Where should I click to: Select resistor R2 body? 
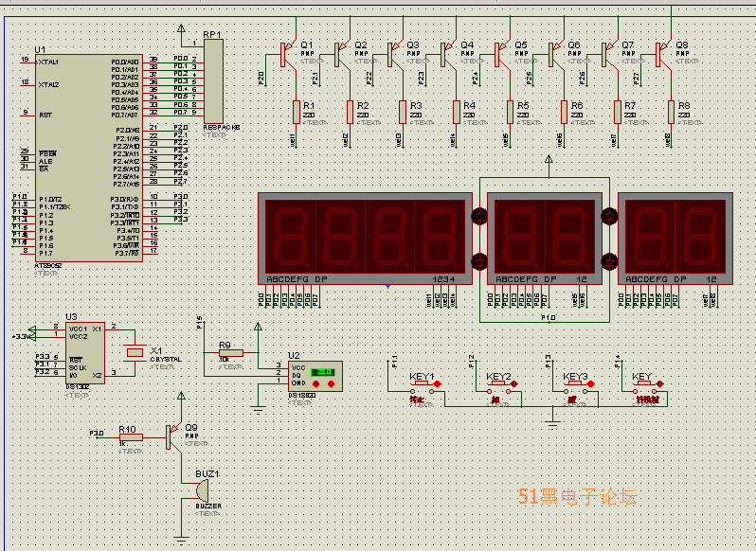point(350,113)
